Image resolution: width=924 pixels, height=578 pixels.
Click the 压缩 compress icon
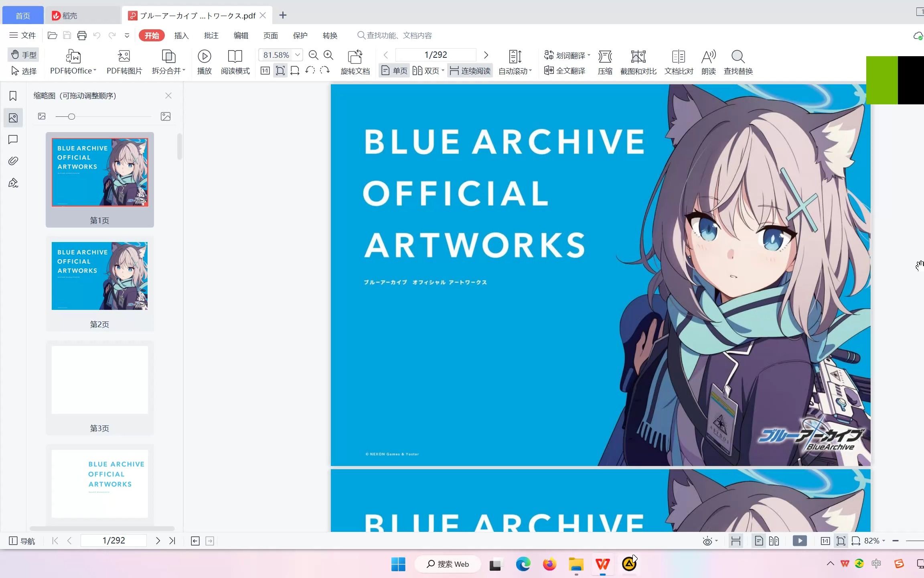(605, 57)
